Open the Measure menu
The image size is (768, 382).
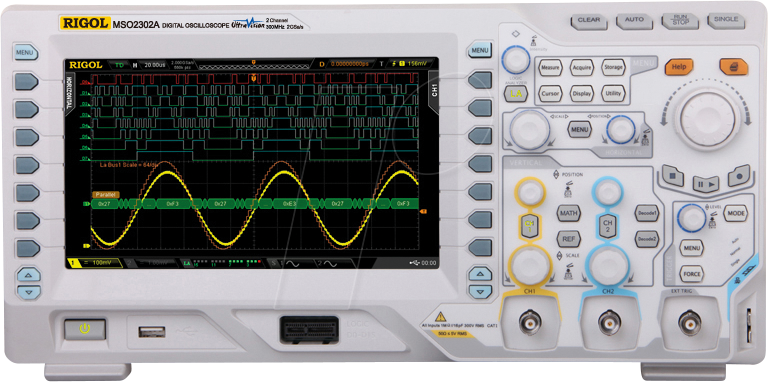550,68
